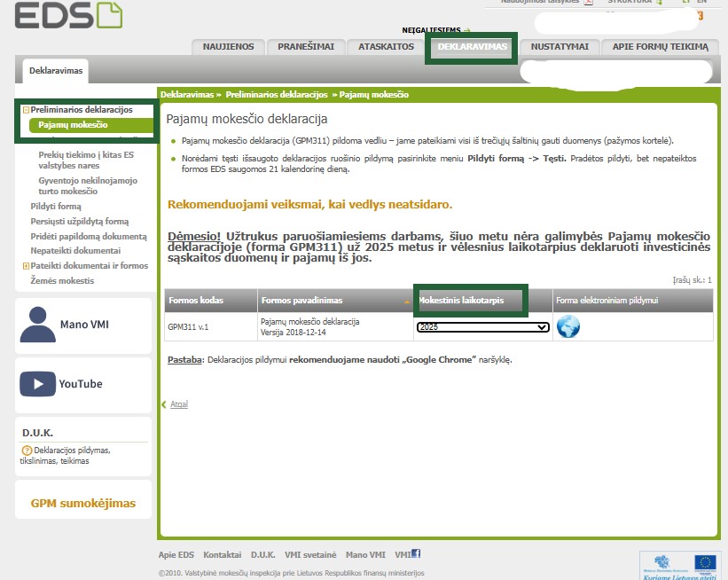The height and width of the screenshot is (580, 728).
Task: Expand the Pateikti dokumentai ir formos node
Action: [26, 266]
